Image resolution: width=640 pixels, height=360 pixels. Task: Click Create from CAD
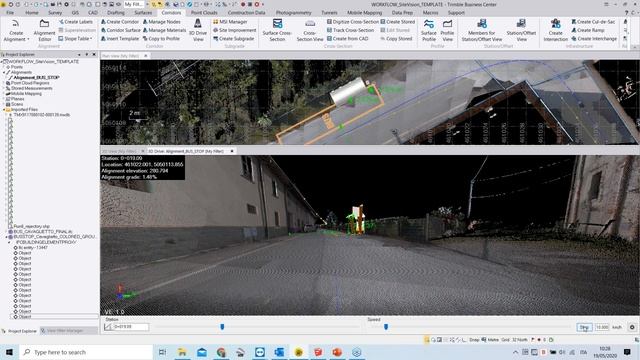coord(347,38)
